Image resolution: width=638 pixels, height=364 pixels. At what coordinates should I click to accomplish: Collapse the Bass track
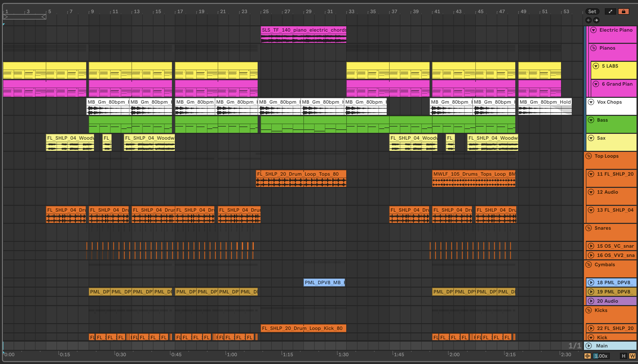(x=591, y=120)
